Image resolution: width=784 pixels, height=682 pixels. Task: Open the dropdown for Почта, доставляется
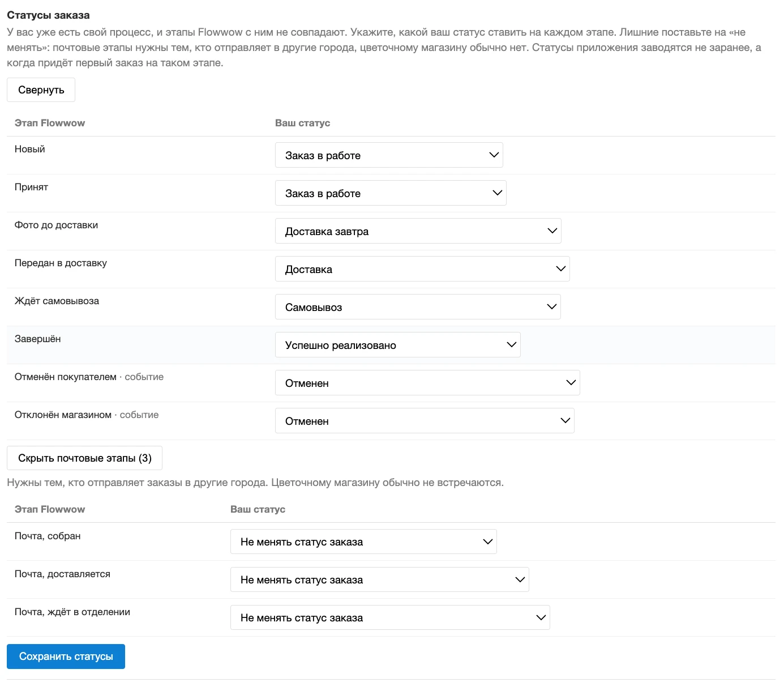pos(379,579)
